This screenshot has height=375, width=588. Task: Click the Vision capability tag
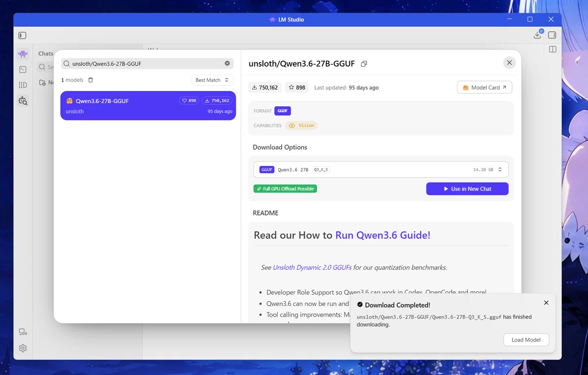point(301,125)
